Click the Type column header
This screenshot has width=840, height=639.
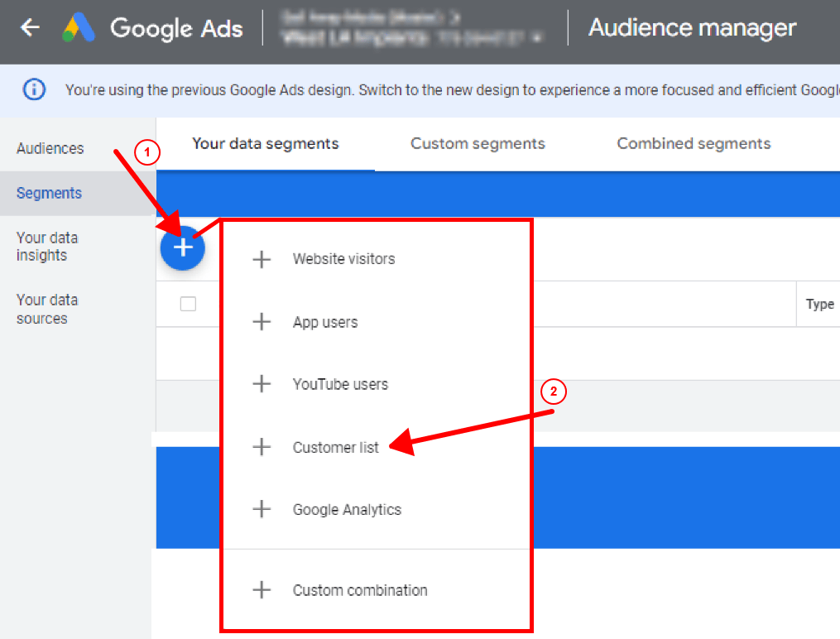pos(818,304)
